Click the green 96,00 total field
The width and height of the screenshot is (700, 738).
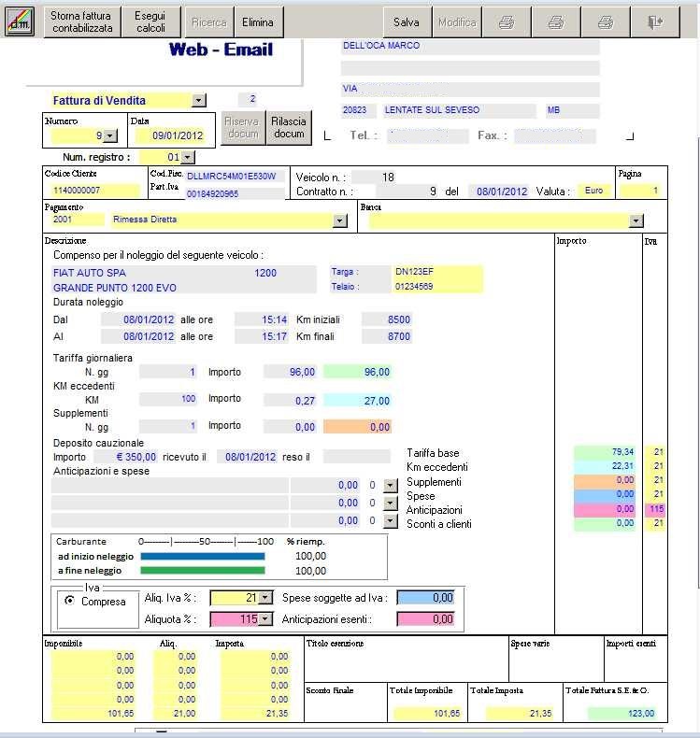358,372
